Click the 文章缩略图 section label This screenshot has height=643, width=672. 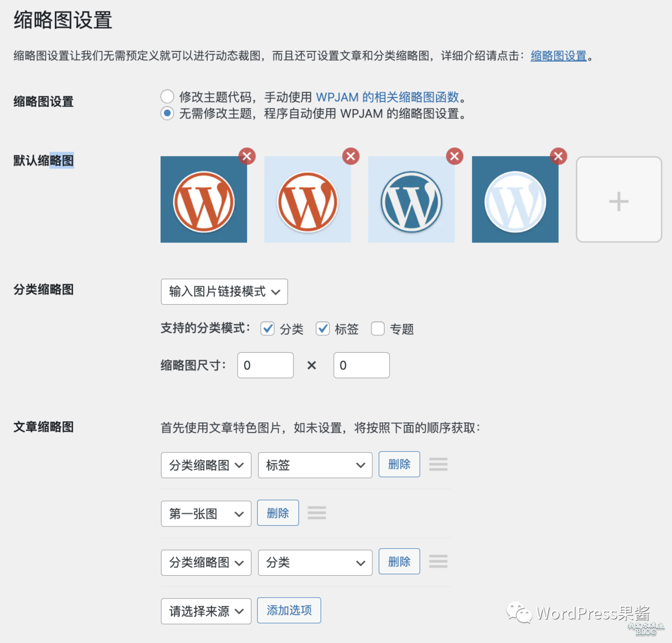coord(44,427)
